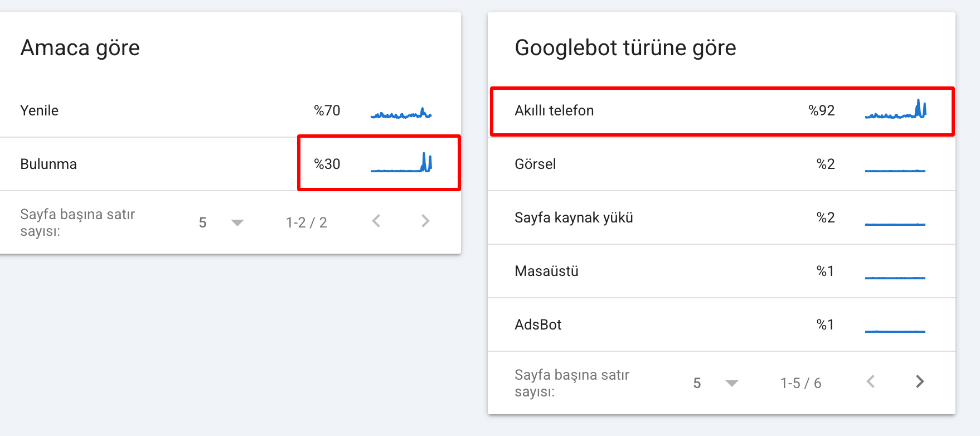Go to next page in Amaca göre table
Image resolution: width=980 pixels, height=436 pixels.
425,221
